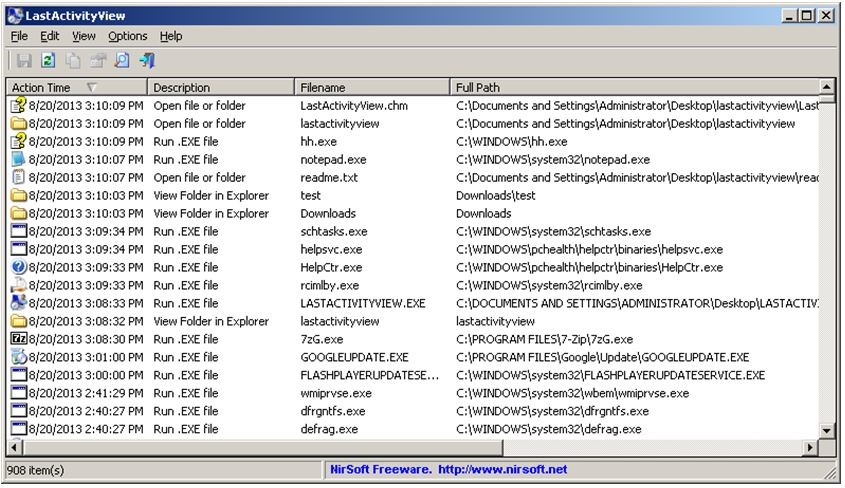Screen dimensions: 845x488
Task: Select the readme.txt filename cell
Action: (329, 178)
